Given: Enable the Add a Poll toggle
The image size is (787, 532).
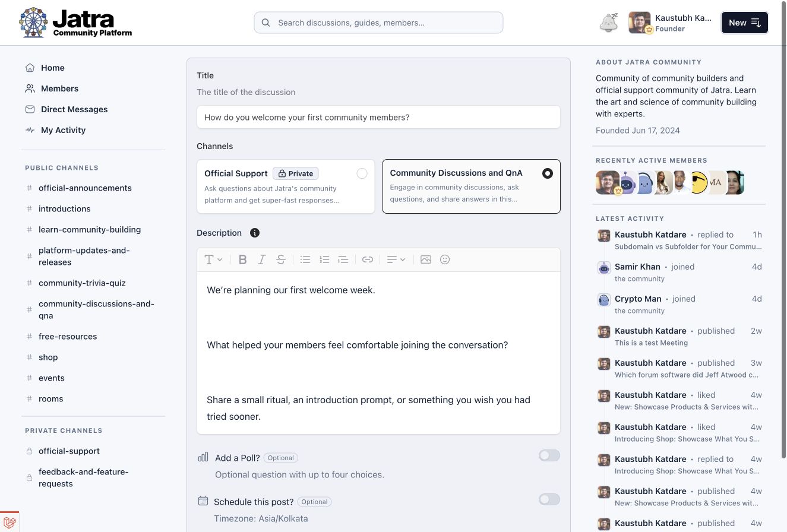Looking at the screenshot, I should (549, 455).
